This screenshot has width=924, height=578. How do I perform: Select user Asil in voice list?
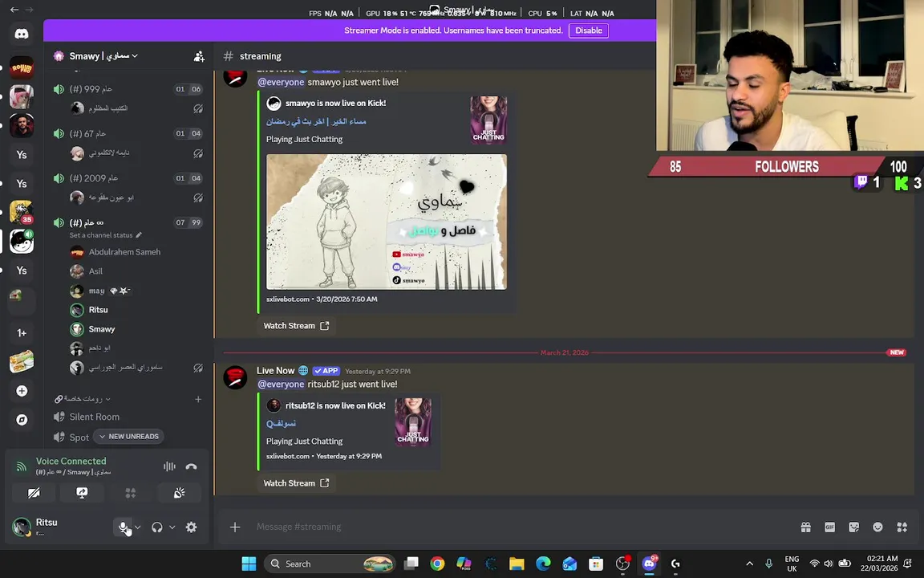[x=95, y=271]
